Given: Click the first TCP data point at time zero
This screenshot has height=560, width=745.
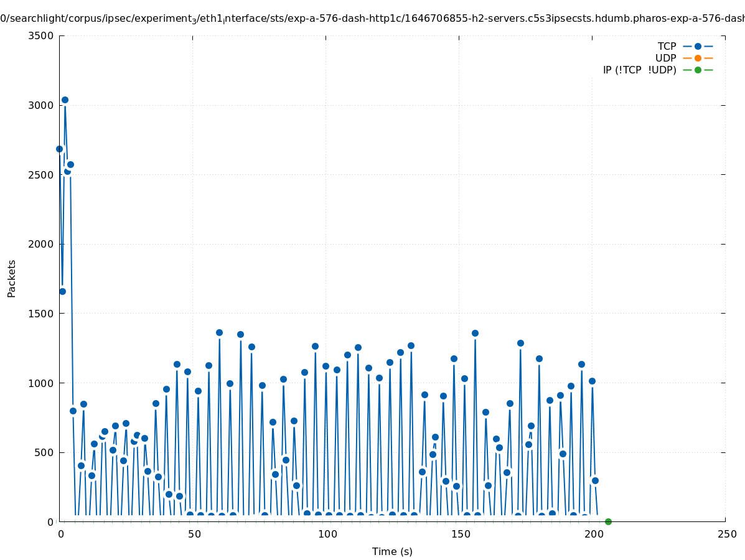Looking at the screenshot, I should click(60, 149).
